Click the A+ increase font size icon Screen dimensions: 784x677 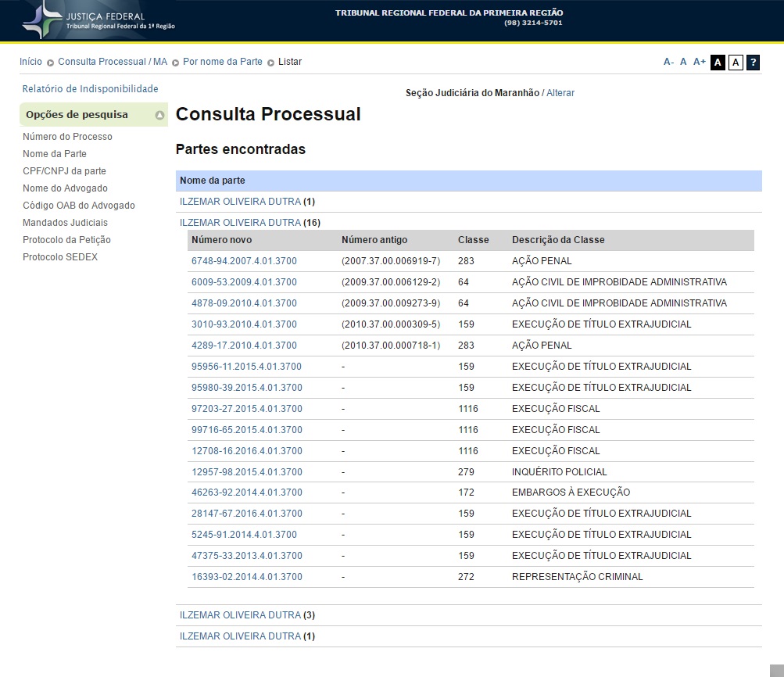tap(699, 62)
